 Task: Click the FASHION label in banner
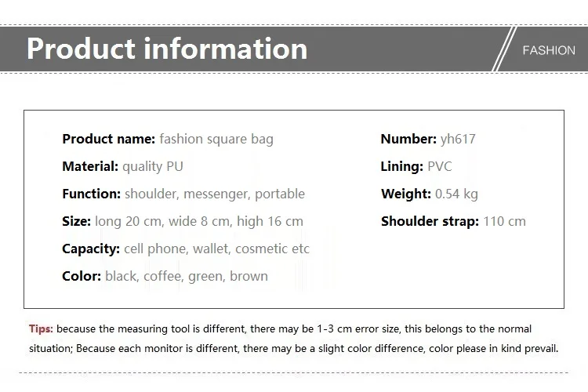point(549,50)
